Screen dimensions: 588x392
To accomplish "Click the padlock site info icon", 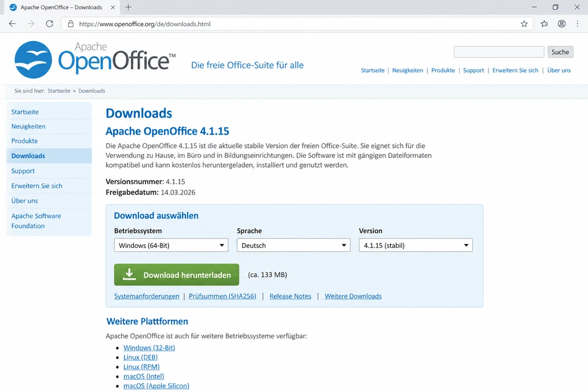I will point(71,24).
